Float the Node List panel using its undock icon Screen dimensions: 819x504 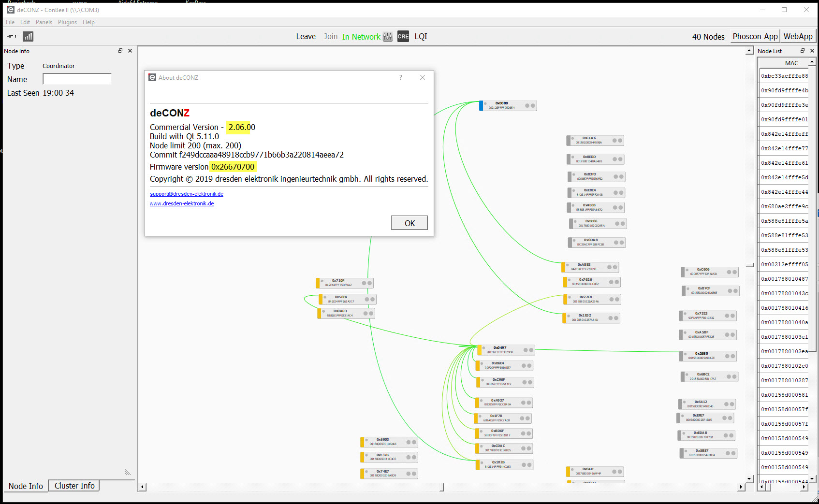point(802,50)
